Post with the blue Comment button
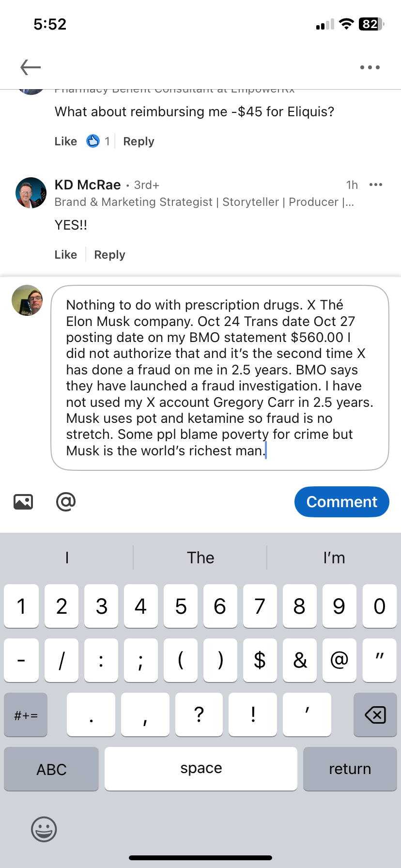The width and height of the screenshot is (401, 868). 341,502
